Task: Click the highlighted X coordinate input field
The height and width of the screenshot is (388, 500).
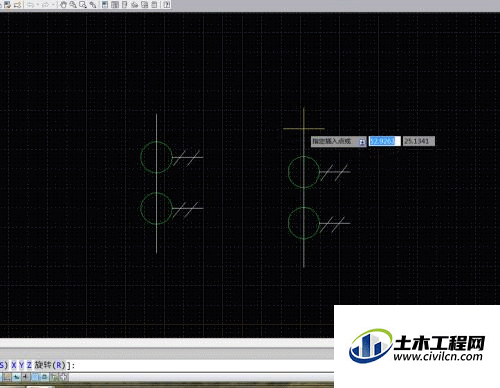Action: coord(384,141)
